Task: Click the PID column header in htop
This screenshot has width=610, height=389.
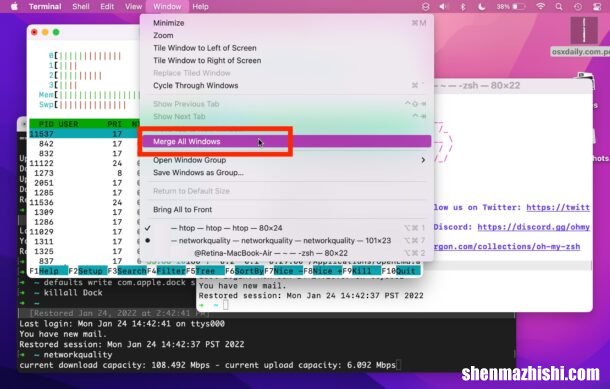Action: pyautogui.click(x=46, y=124)
